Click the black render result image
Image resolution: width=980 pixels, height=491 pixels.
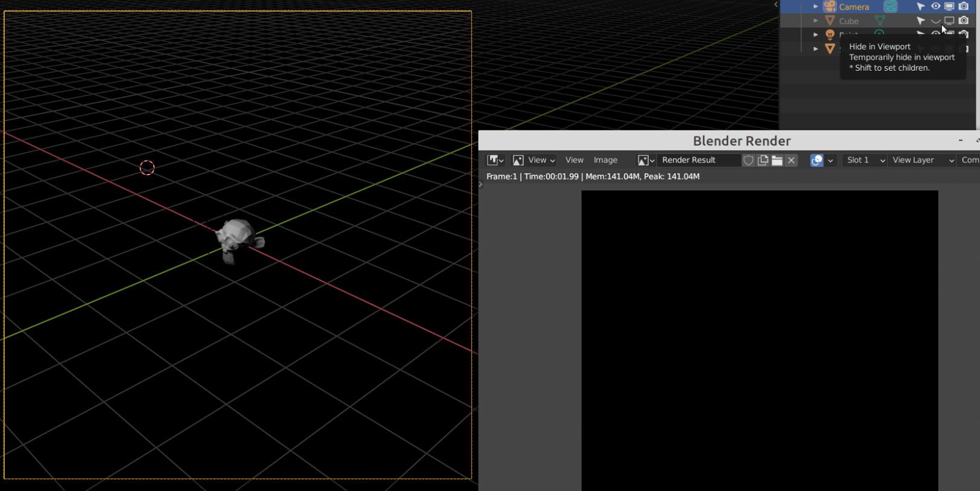(x=760, y=341)
